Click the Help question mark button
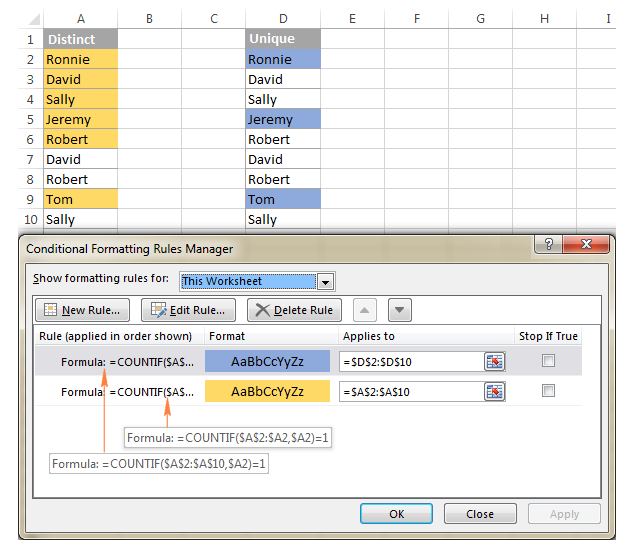 [547, 246]
